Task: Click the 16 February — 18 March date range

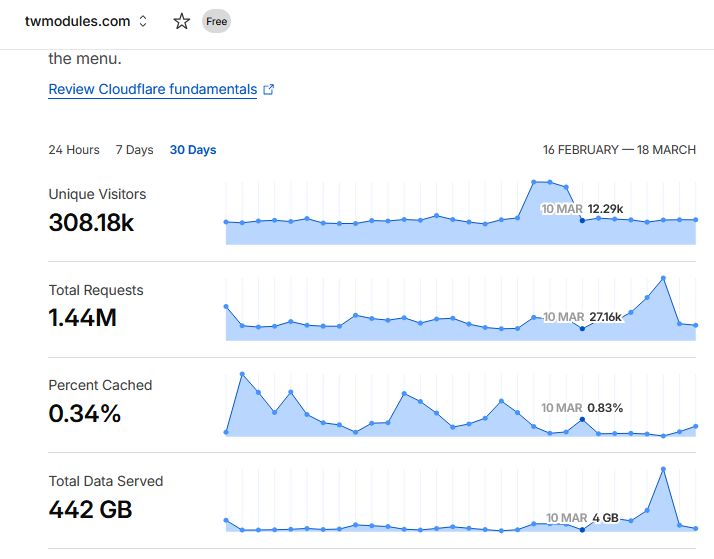Action: 619,150
